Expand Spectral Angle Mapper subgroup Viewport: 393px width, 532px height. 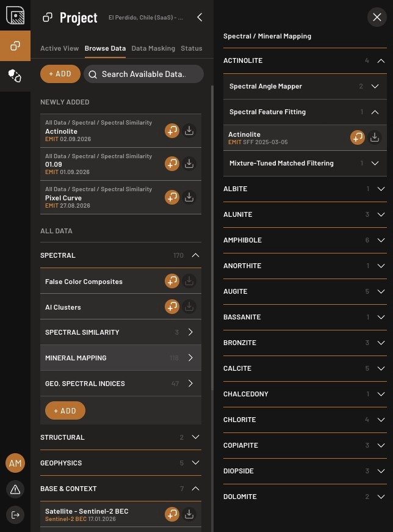pyautogui.click(x=305, y=86)
